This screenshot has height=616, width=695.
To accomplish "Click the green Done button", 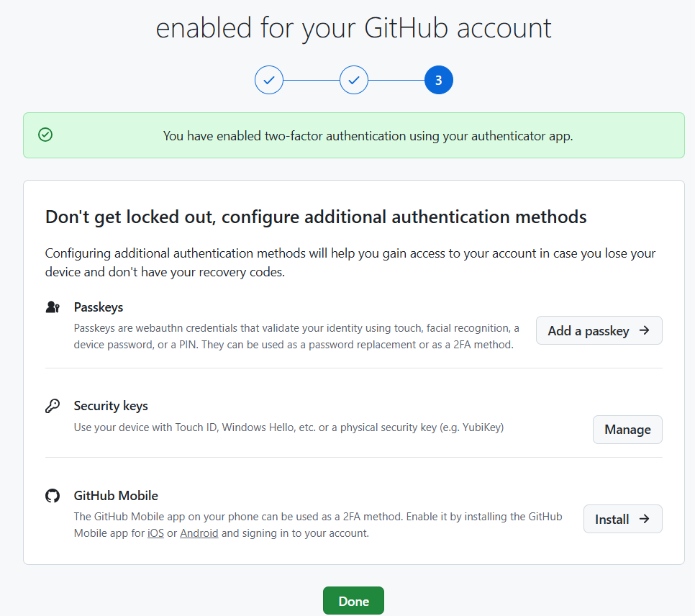I will [x=353, y=601].
